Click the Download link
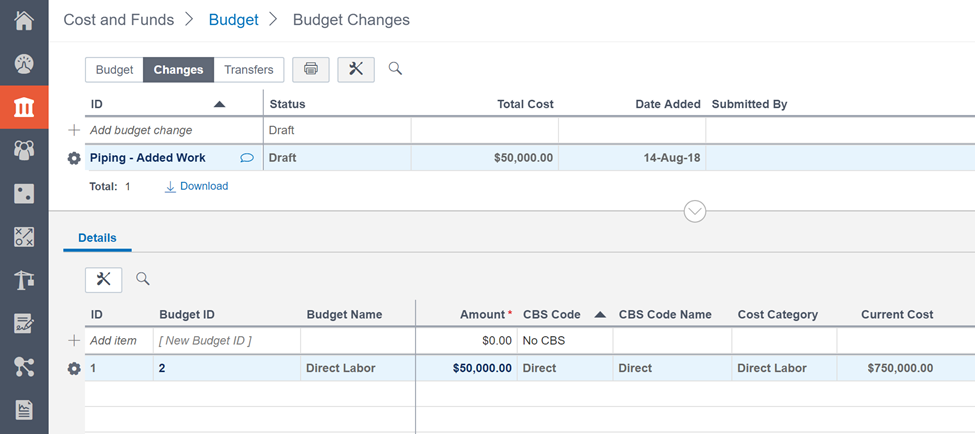The height and width of the screenshot is (434, 975). click(197, 186)
